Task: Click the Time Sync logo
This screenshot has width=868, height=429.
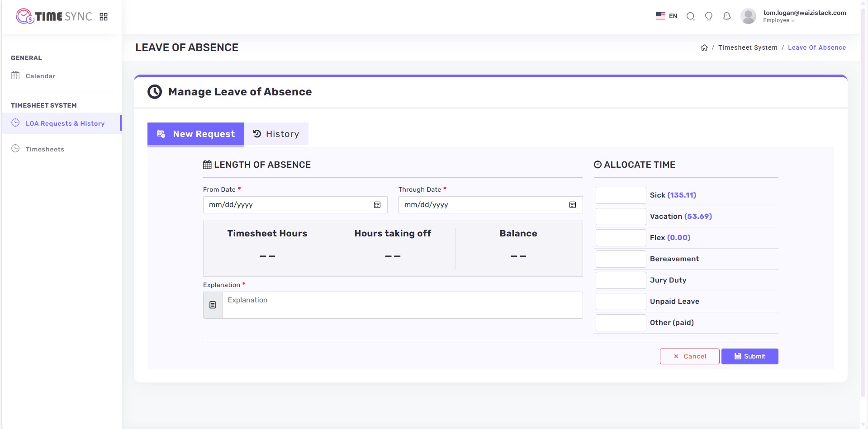Action: coord(54,17)
